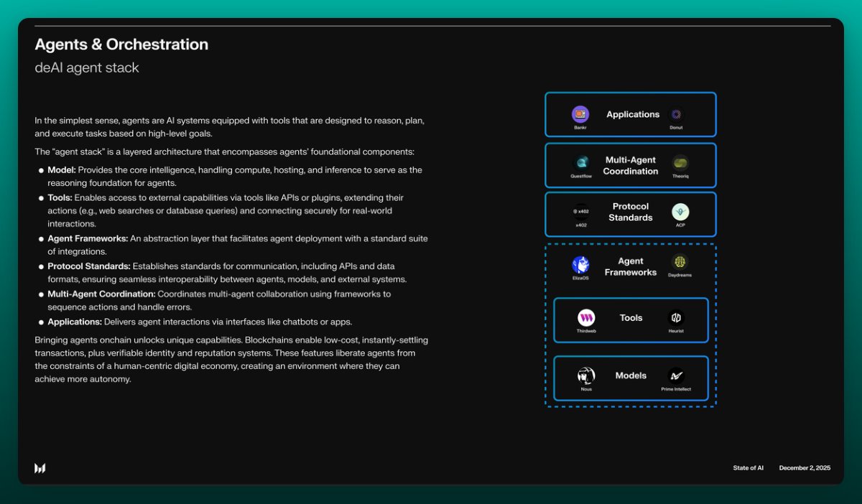This screenshot has height=504, width=862.
Task: Open the Daydreams framework icon
Action: pos(680,262)
